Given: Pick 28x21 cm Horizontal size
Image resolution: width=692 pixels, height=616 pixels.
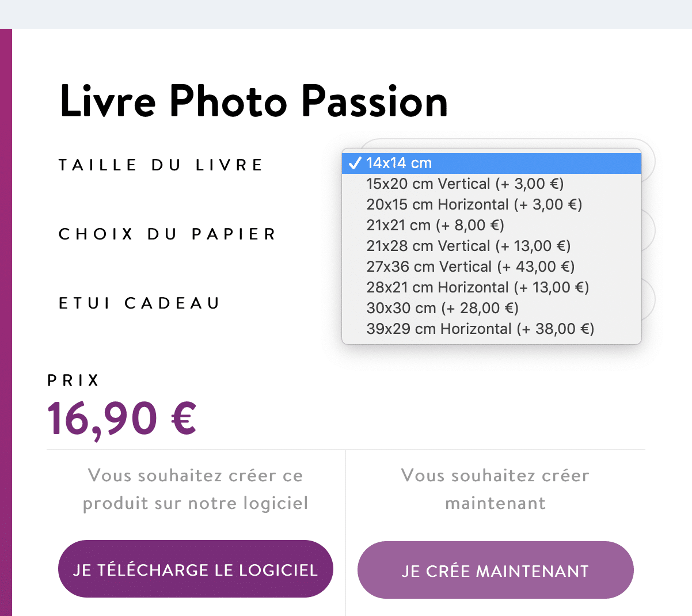Looking at the screenshot, I should 477,287.
